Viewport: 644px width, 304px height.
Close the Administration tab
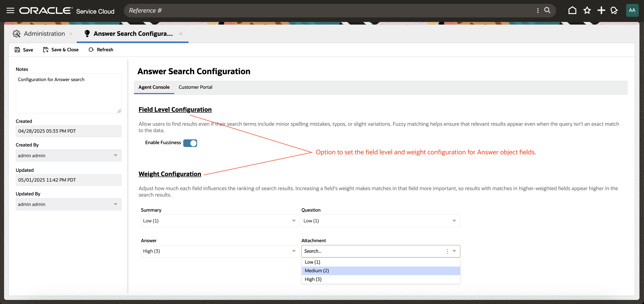tap(71, 34)
